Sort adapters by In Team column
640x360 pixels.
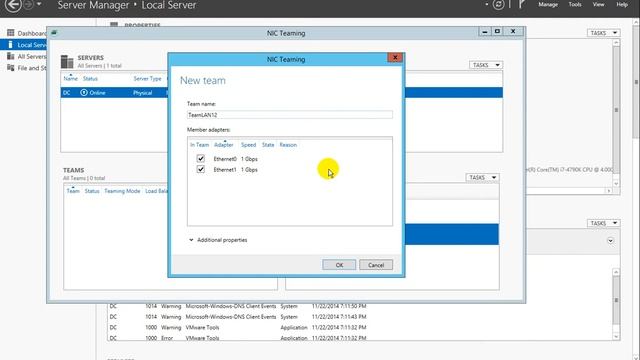tap(199, 145)
